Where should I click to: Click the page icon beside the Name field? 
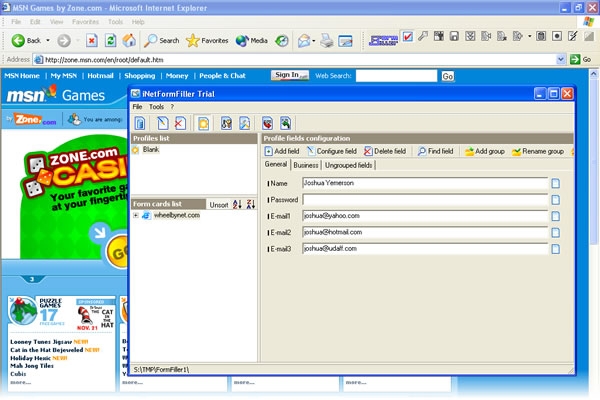[555, 183]
